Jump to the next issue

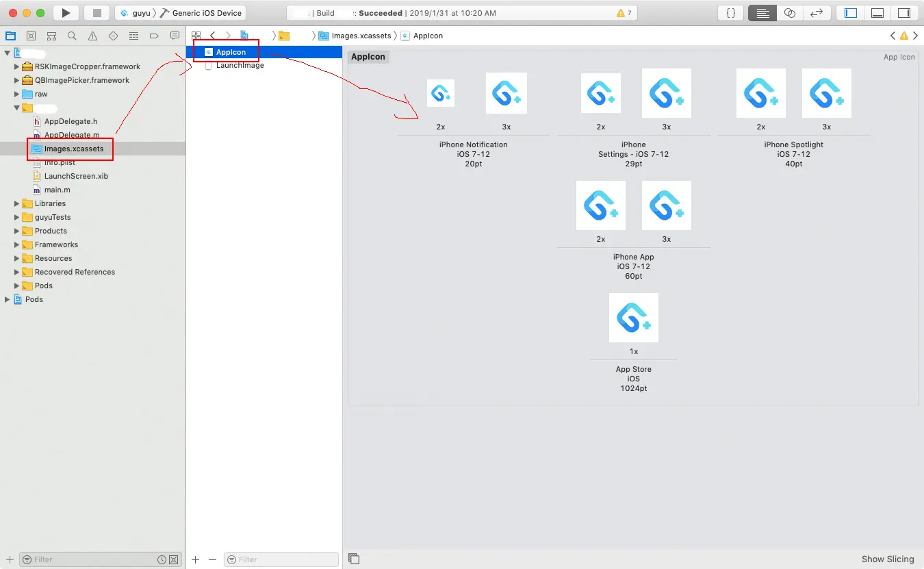(x=915, y=36)
